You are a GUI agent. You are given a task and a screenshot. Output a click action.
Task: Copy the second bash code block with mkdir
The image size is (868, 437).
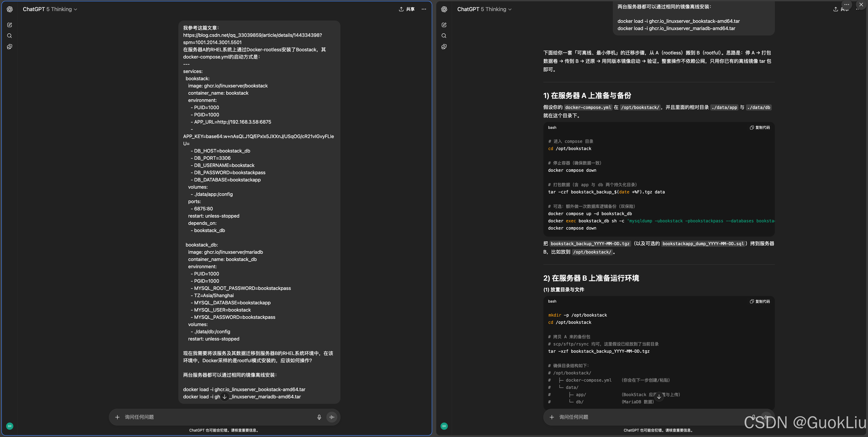760,301
